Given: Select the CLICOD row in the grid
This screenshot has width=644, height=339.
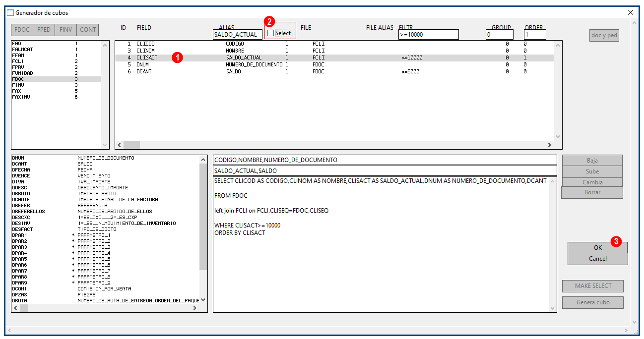Looking at the screenshot, I should pos(334,44).
